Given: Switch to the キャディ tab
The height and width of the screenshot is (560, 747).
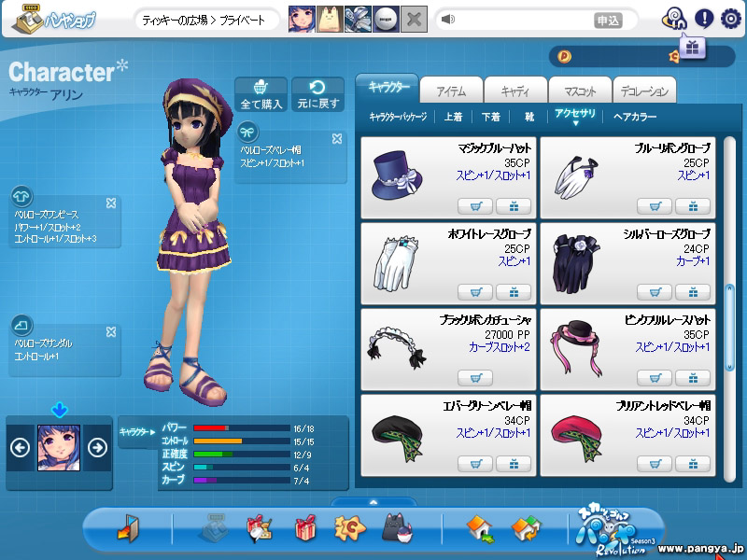Looking at the screenshot, I should point(515,91).
